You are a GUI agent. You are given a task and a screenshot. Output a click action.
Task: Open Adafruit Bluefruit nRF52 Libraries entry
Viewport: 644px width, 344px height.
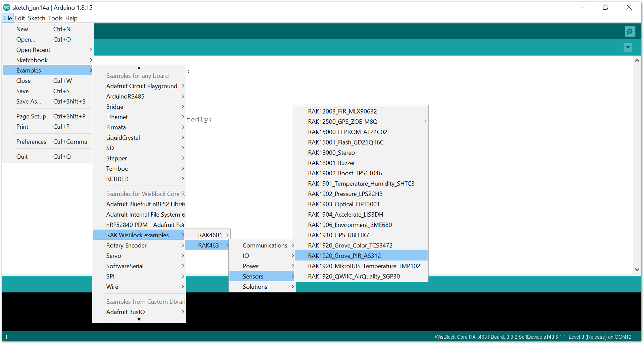point(139,204)
